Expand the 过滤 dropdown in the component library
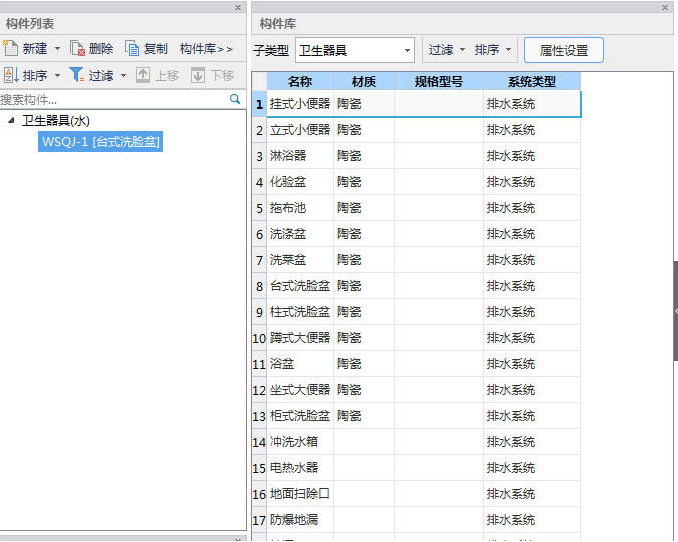678x542 pixels. (462, 50)
